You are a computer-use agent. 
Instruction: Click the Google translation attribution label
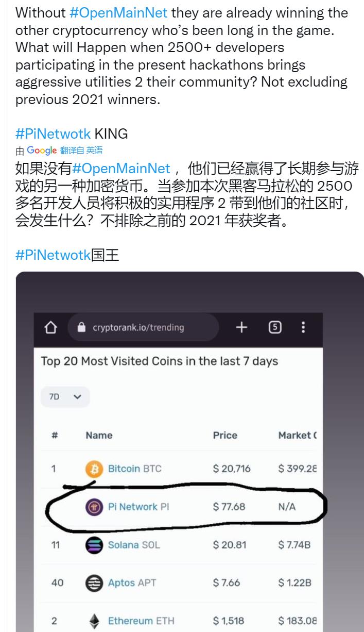(59, 151)
